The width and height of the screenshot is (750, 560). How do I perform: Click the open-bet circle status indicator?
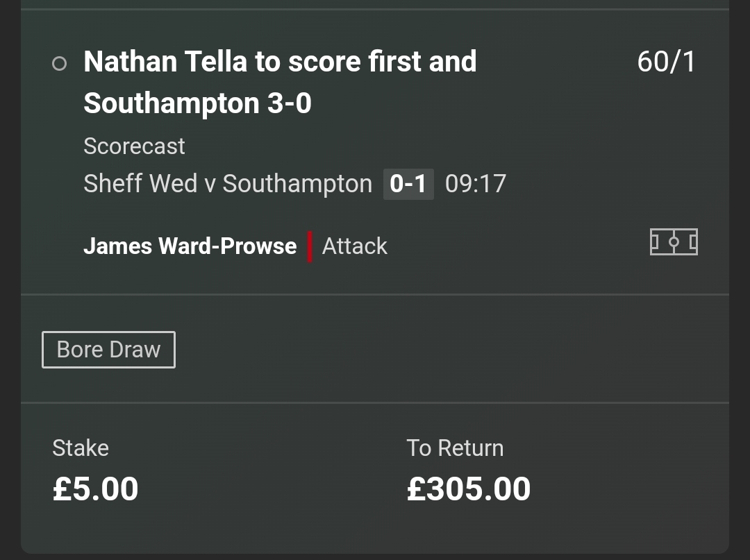60,64
